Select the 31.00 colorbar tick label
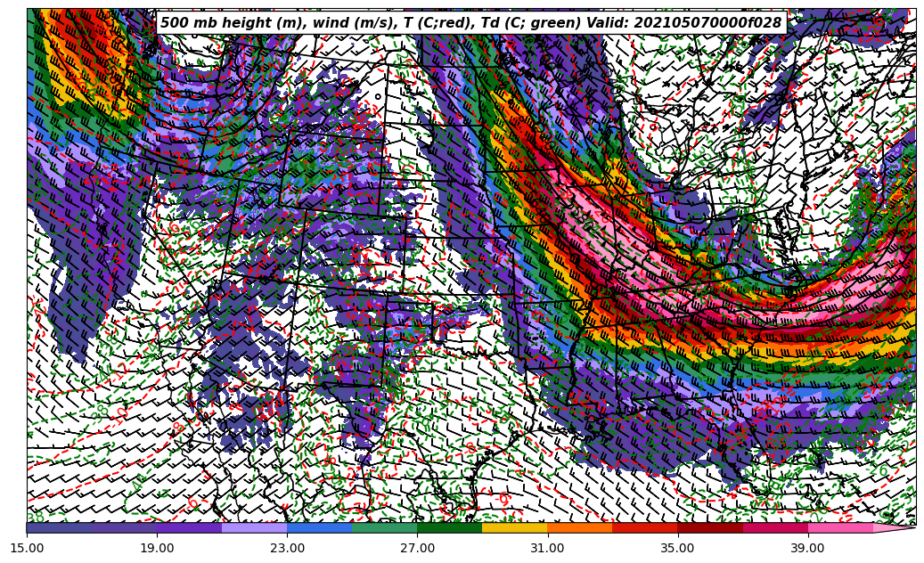924x563 pixels. (548, 548)
